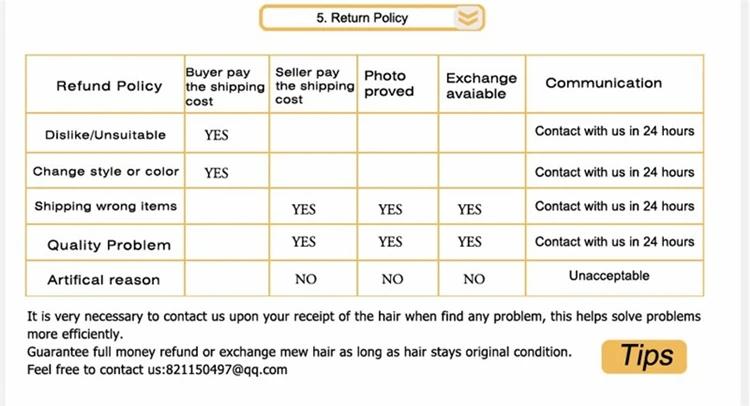Screen dimensions: 750x406
Task: Expand the 5. Return Policy section header
Action: (x=372, y=18)
